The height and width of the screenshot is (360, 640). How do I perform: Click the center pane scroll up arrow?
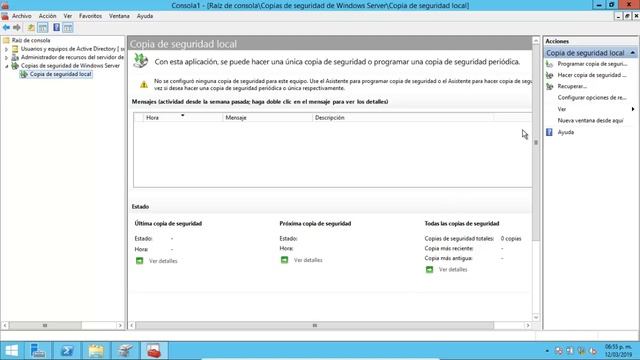click(x=536, y=40)
